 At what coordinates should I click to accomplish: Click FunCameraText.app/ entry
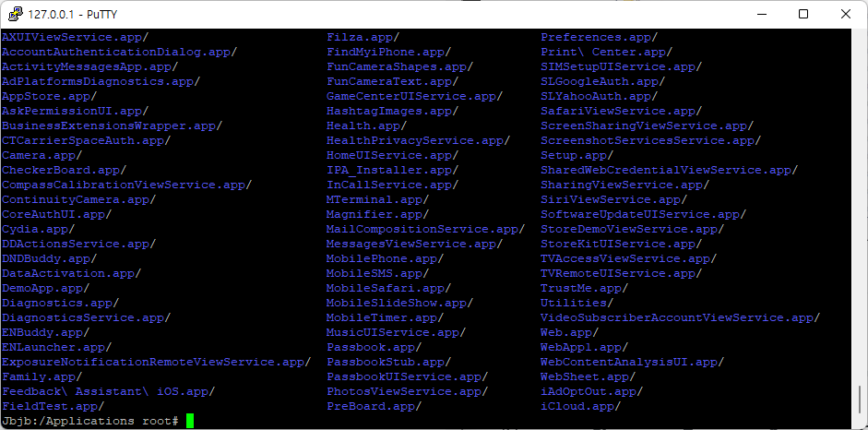[392, 82]
